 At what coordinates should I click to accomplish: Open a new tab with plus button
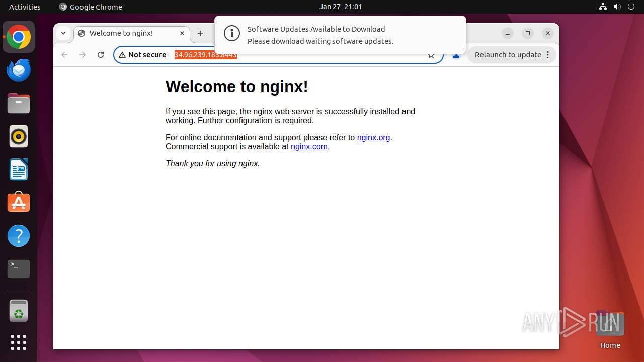(200, 33)
